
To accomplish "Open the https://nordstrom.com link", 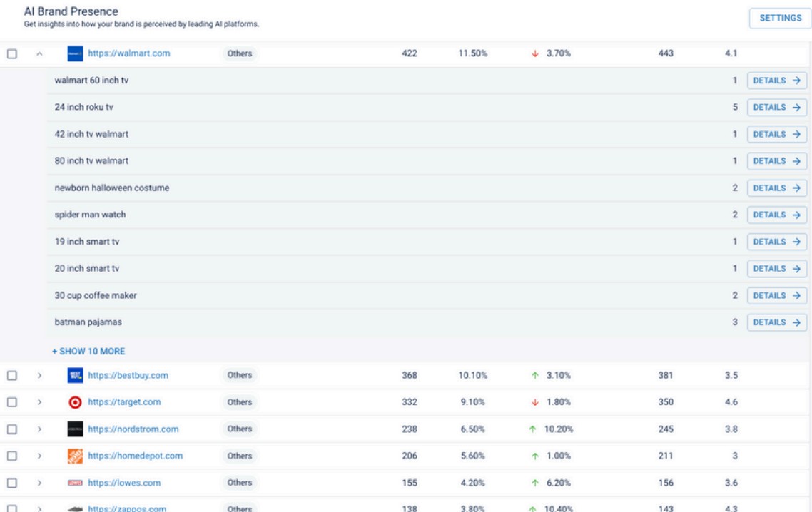I will pos(133,429).
